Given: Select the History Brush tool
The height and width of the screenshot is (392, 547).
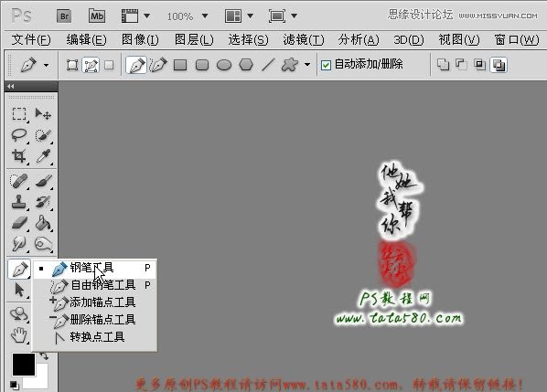Looking at the screenshot, I should click(43, 202).
